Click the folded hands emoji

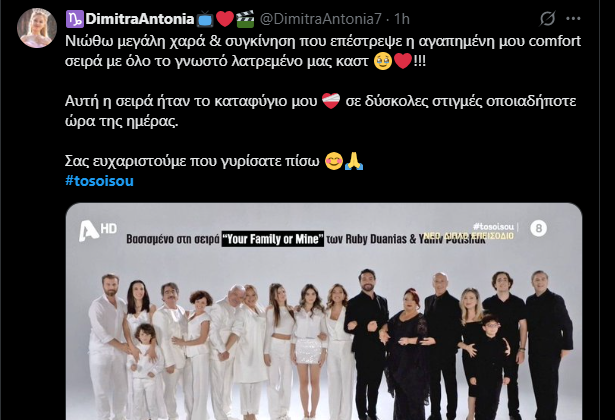pos(354,161)
